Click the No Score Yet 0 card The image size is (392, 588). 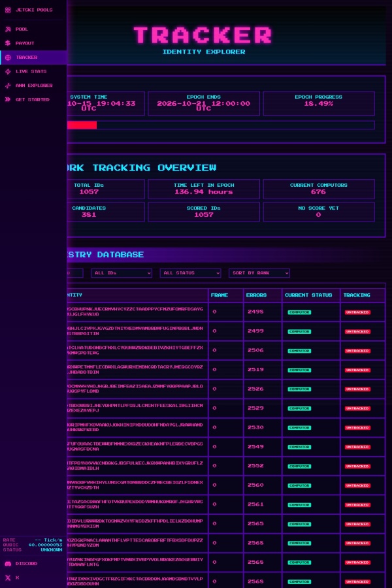(319, 212)
